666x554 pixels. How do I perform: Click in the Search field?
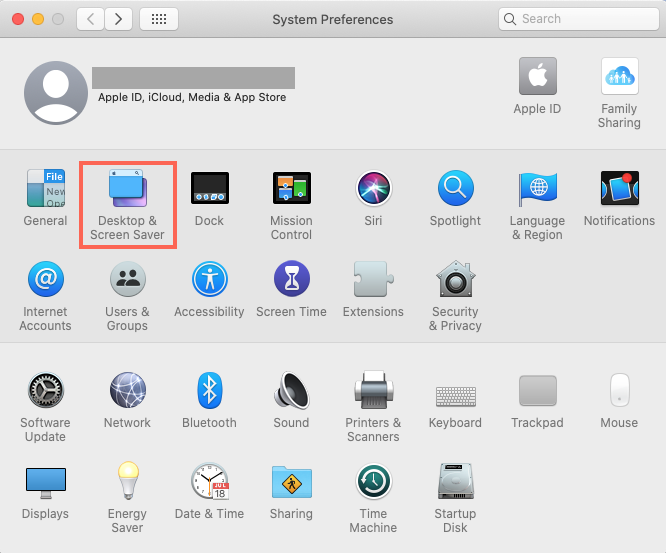[x=579, y=19]
